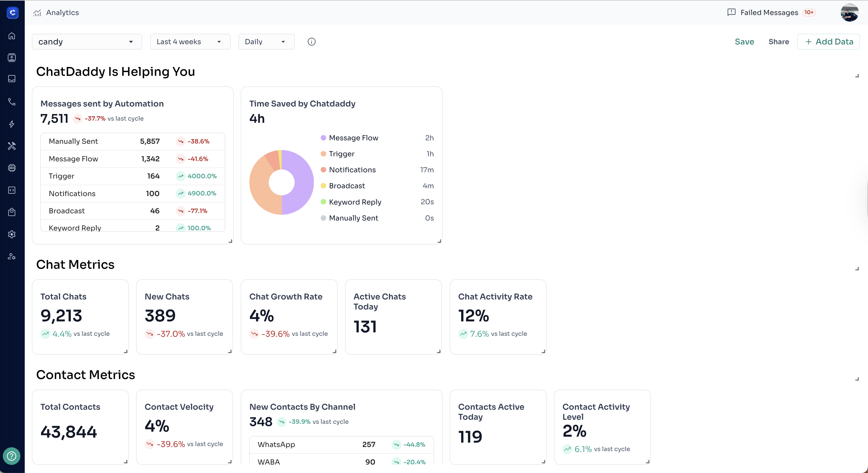Click the yellow Broadcast legend dot
This screenshot has height=473, width=868.
point(323,186)
